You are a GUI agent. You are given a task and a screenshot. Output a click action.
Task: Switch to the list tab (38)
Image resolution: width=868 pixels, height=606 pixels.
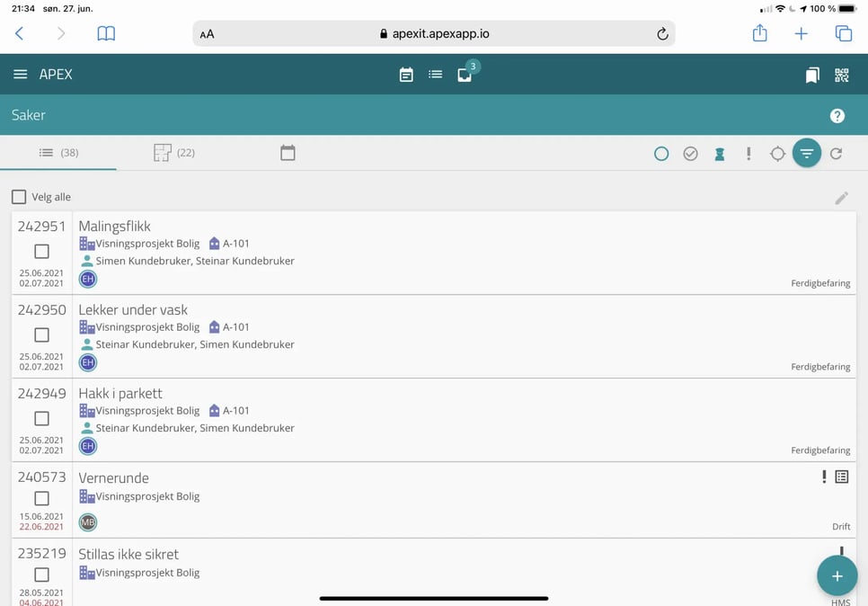click(x=58, y=153)
